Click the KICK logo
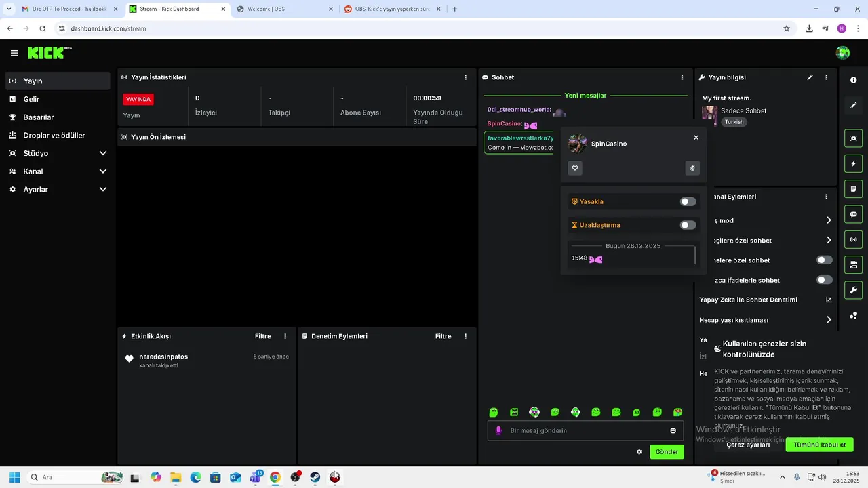 [49, 53]
